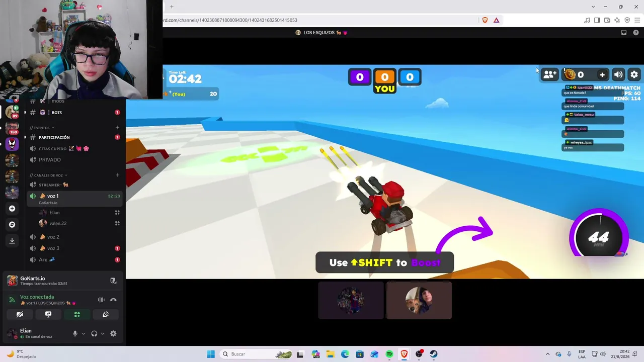Disconnect from the voice channel
Image resolution: width=644 pixels, height=362 pixels.
click(x=113, y=300)
